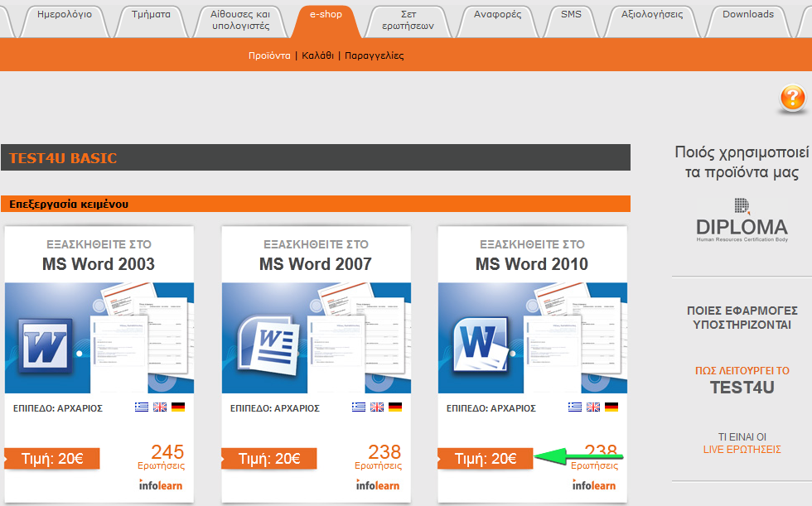This screenshot has height=506, width=812.
Task: Go to the Αναφορές tab
Action: (498, 20)
